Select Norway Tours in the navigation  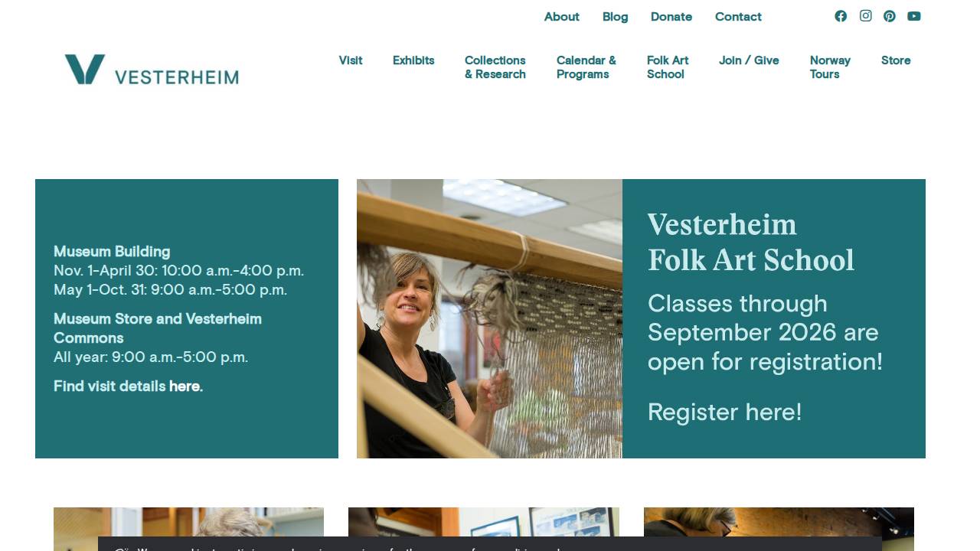coord(830,67)
